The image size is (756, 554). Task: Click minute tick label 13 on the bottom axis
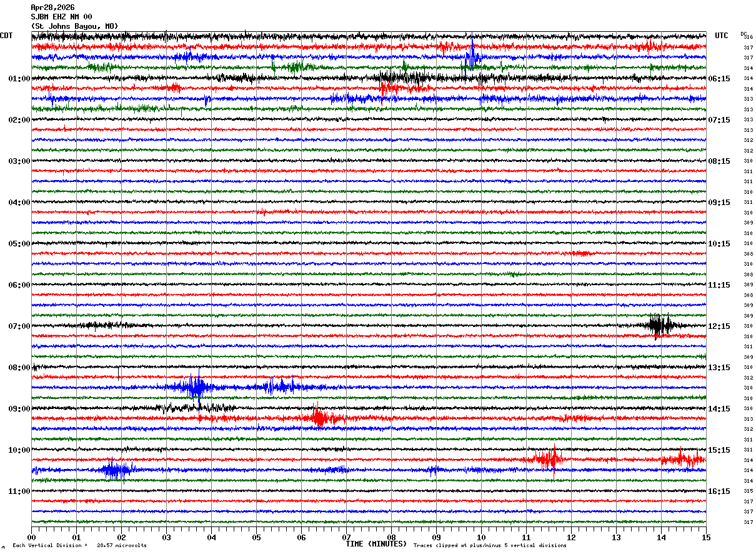[616, 537]
